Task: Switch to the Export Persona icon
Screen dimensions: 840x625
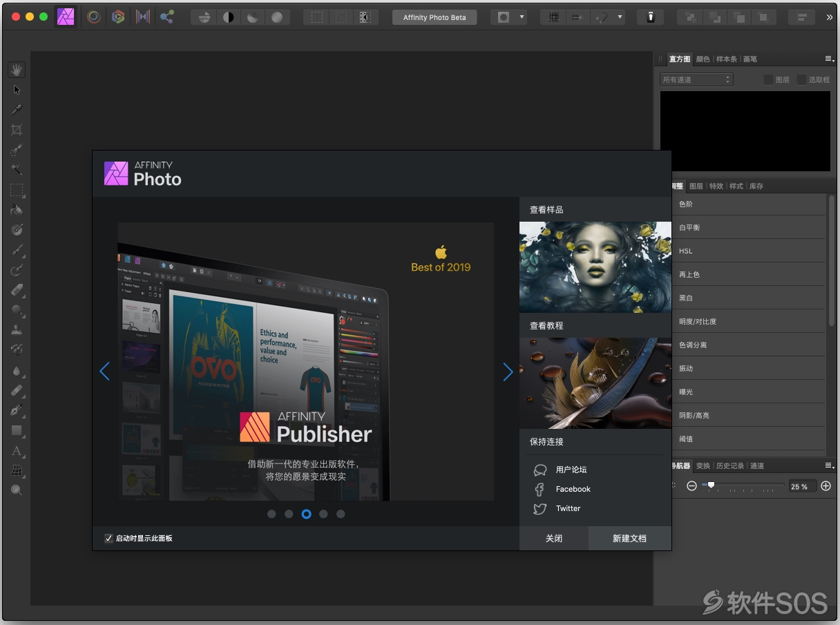Action: click(167, 17)
